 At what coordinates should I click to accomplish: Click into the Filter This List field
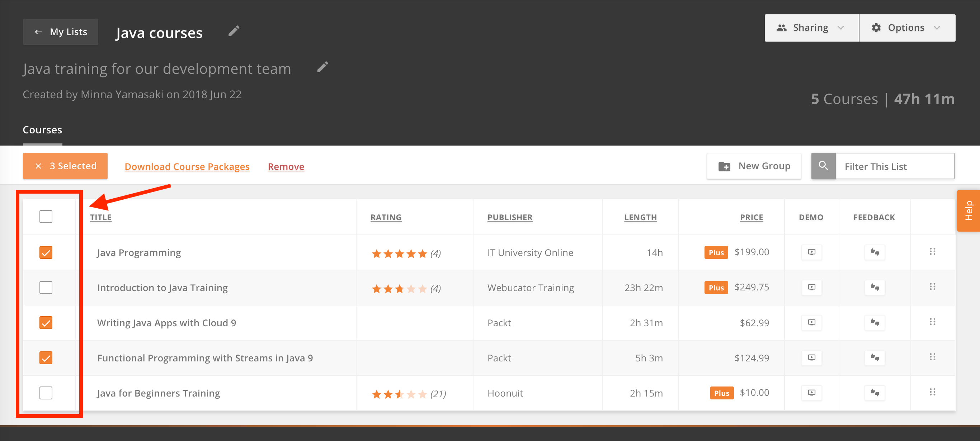coord(894,166)
